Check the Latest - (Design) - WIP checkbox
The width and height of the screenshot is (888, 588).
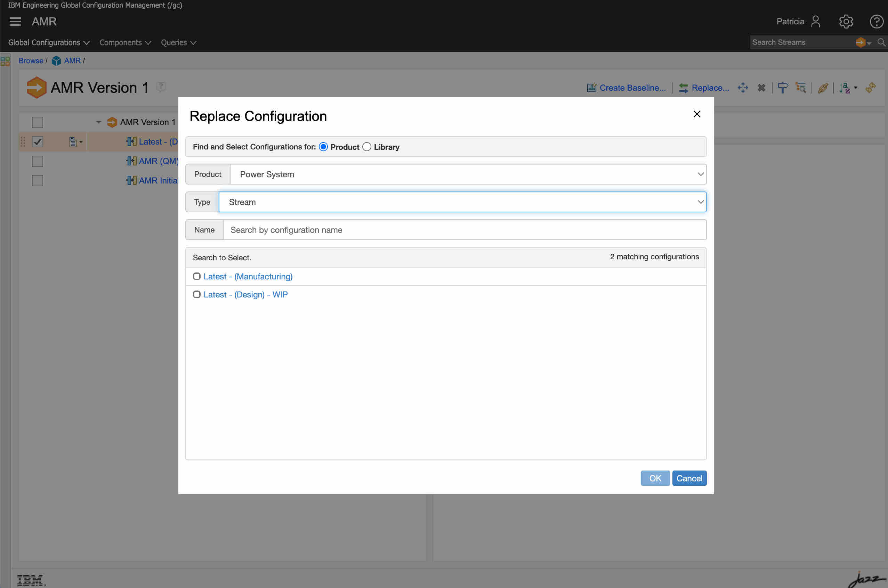(x=196, y=294)
